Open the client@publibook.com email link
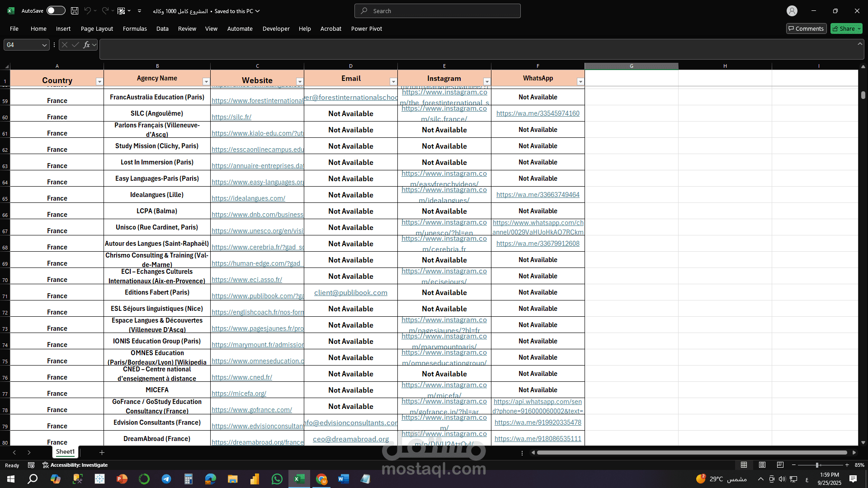The height and width of the screenshot is (488, 868). 351,293
